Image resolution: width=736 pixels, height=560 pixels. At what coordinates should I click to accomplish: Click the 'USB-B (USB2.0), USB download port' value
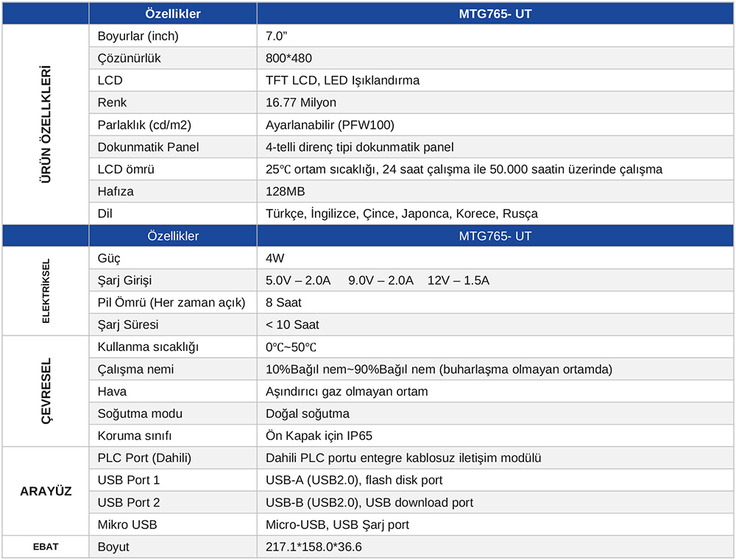coord(369,503)
